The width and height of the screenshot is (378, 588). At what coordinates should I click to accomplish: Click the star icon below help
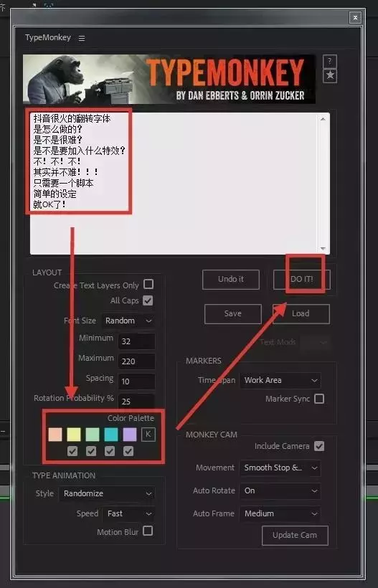(330, 76)
